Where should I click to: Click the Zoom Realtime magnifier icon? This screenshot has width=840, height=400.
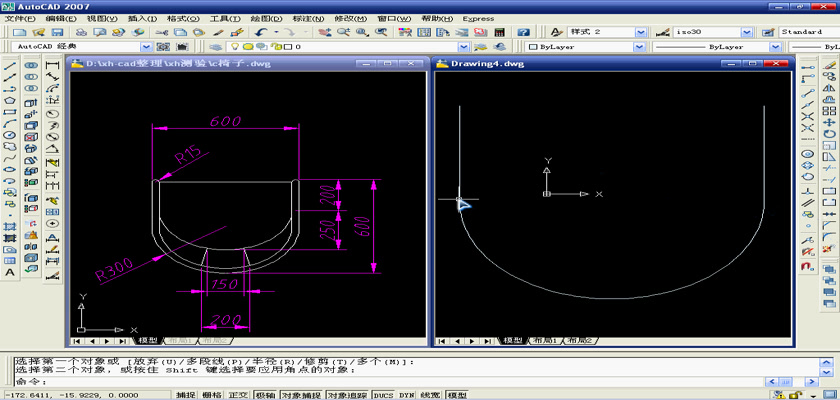(343, 32)
